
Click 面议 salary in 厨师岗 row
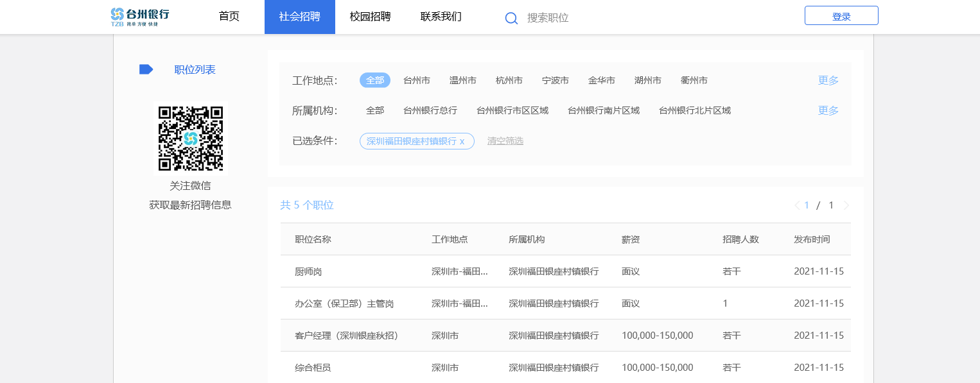click(631, 271)
